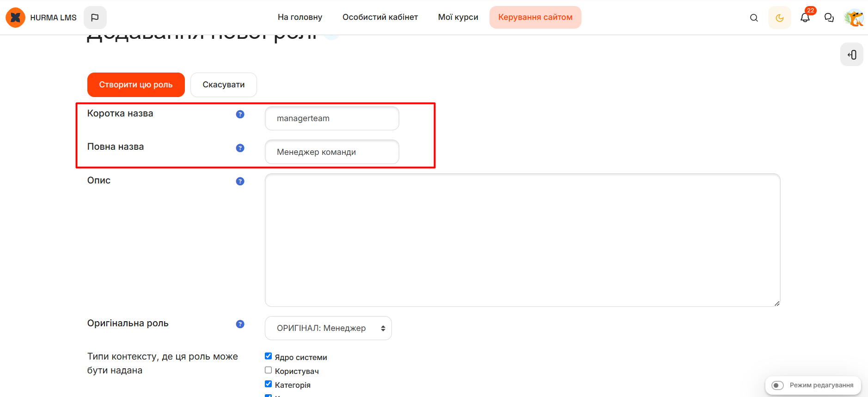
Task: Click the Типи контексту label text
Action: 163,363
